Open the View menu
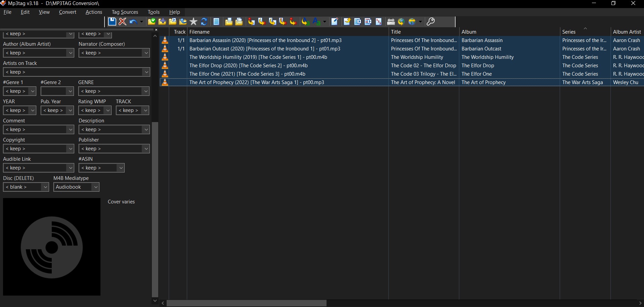The width and height of the screenshot is (644, 307). [44, 12]
